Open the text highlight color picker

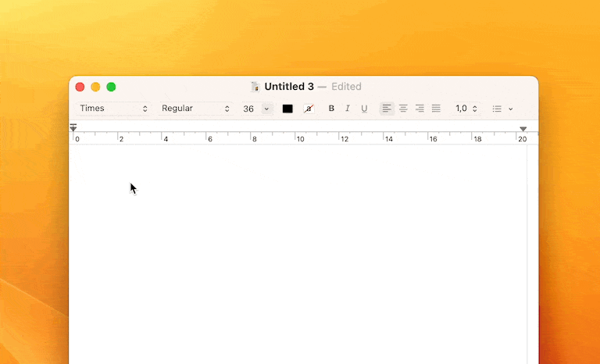click(309, 109)
